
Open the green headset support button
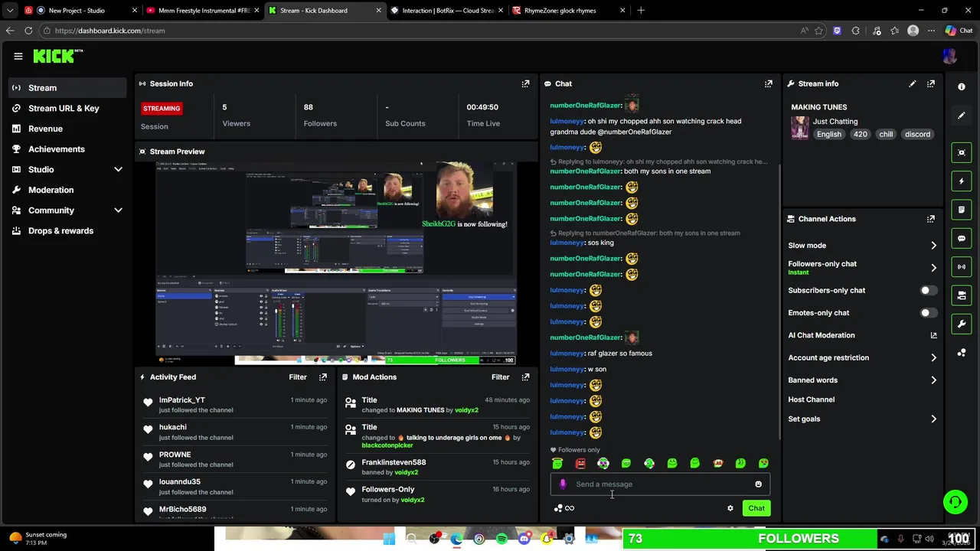coord(955,502)
